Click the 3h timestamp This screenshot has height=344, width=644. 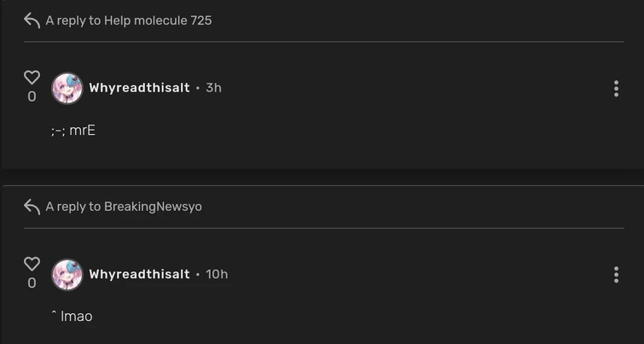[213, 88]
